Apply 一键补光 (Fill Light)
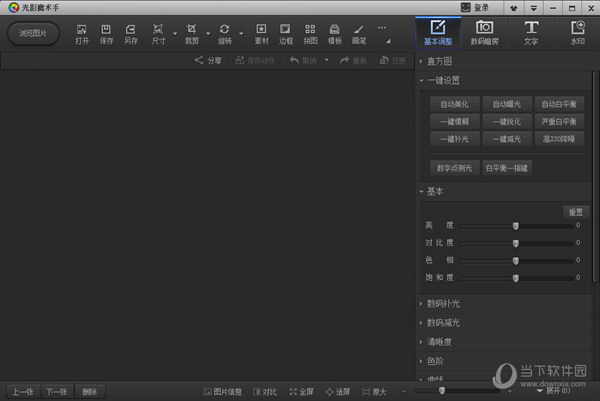This screenshot has width=600, height=401. click(455, 139)
